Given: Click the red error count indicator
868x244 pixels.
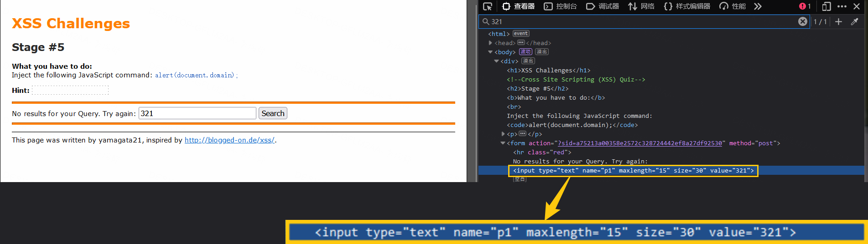Looking at the screenshot, I should pos(805,6).
